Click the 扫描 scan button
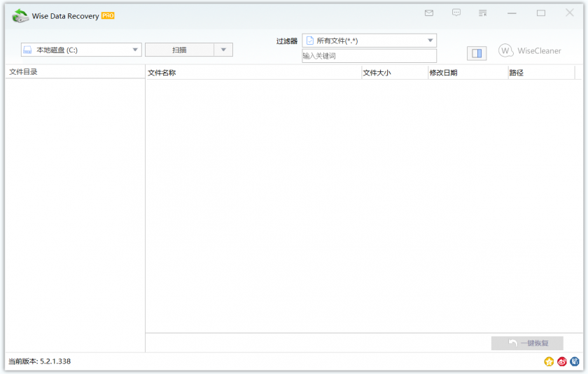The height and width of the screenshot is (374, 588). pos(179,50)
